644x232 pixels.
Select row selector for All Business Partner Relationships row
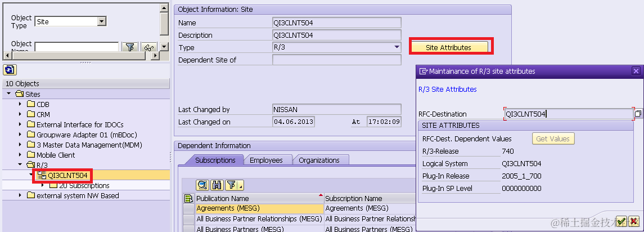[x=188, y=218]
